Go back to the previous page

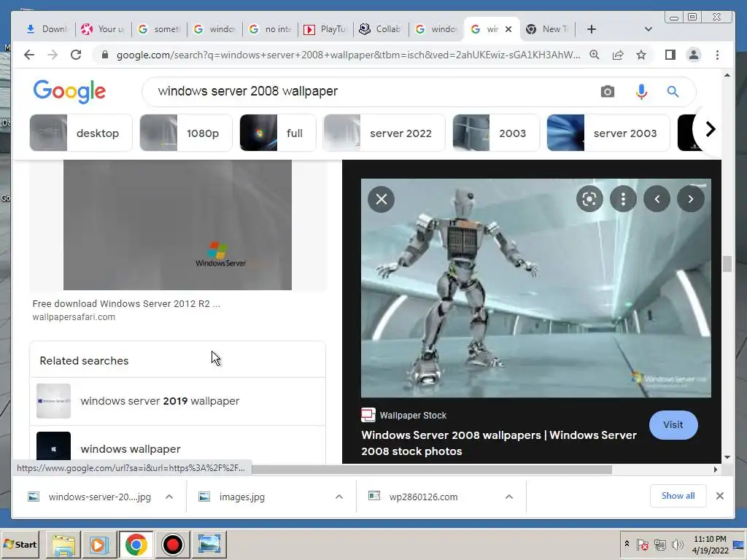pyautogui.click(x=29, y=55)
